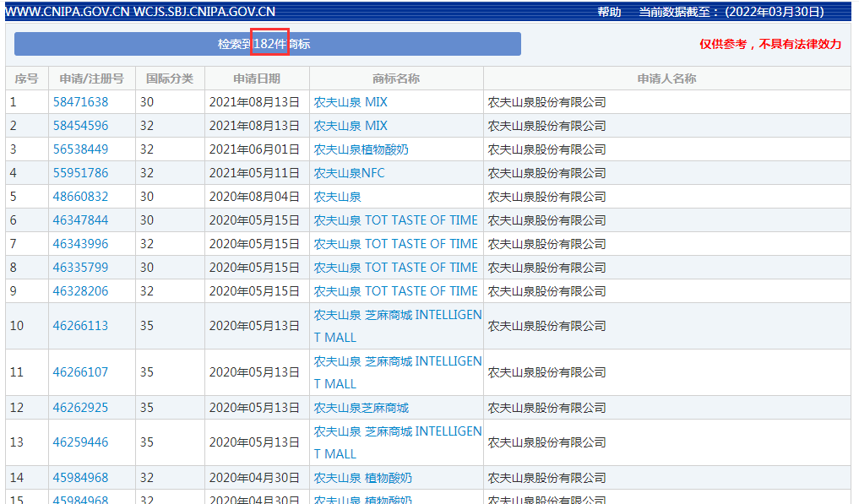This screenshot has height=504, width=859.
Task: Click the 申请人名称 column header
Action: tap(666, 79)
